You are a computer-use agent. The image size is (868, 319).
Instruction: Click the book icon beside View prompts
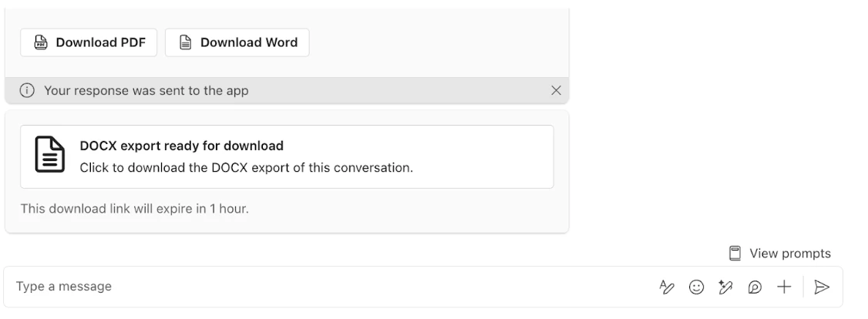click(x=735, y=253)
